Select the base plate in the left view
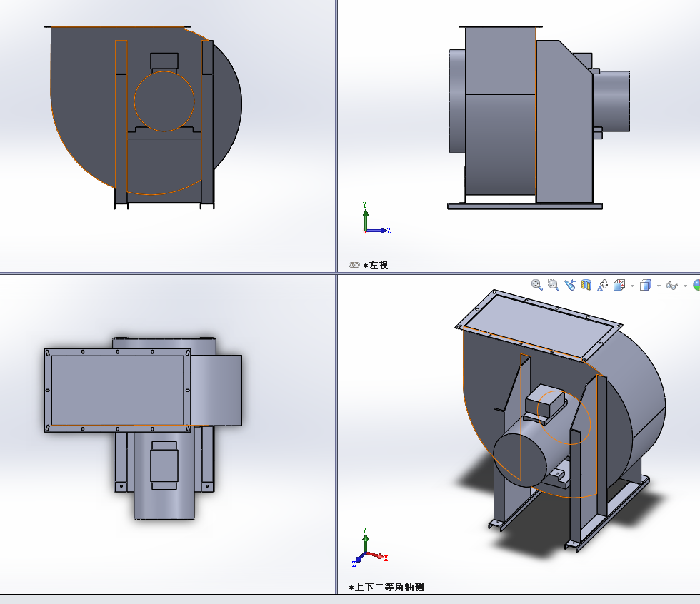Screen dimensions: 700x604 coord(525,206)
